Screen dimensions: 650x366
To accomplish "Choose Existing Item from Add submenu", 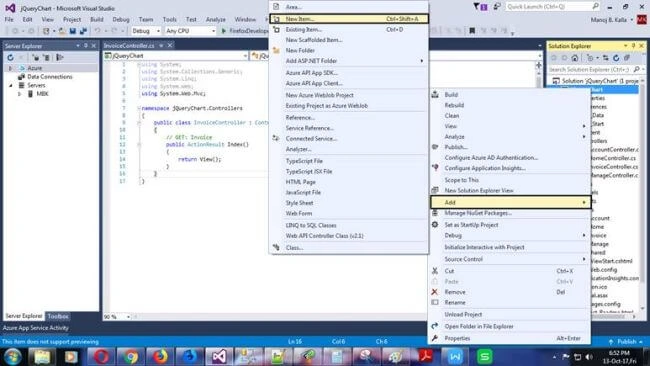I will coord(349,29).
